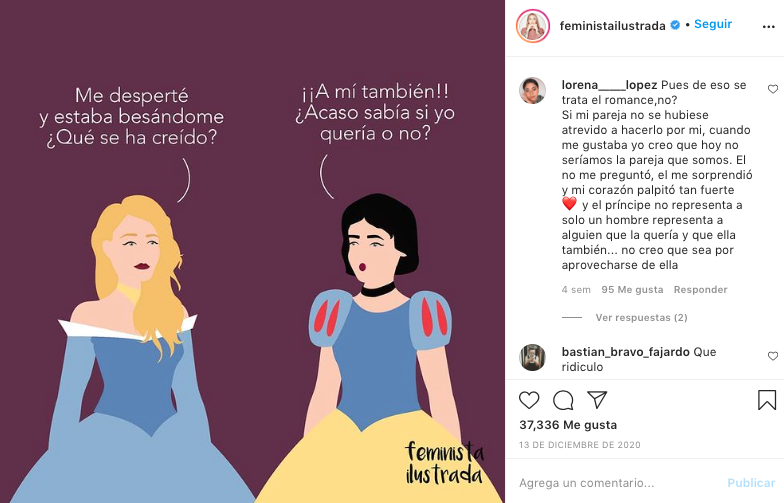Like bastian_bravo_fajardo's comment with the heart
The image size is (784, 503).
click(773, 356)
